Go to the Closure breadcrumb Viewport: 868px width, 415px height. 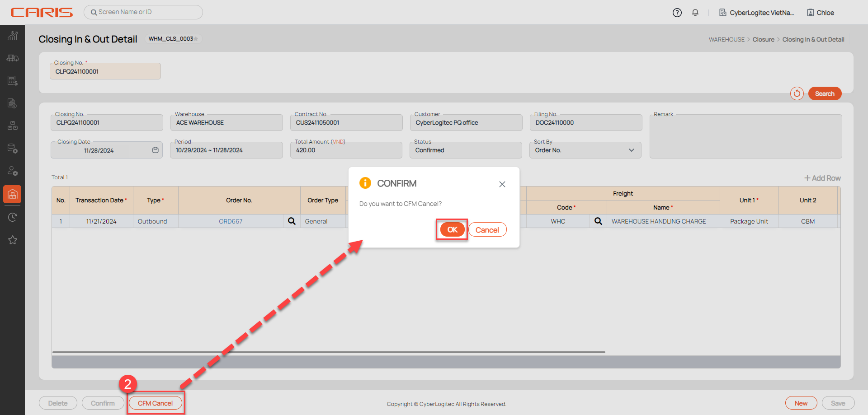pyautogui.click(x=763, y=40)
